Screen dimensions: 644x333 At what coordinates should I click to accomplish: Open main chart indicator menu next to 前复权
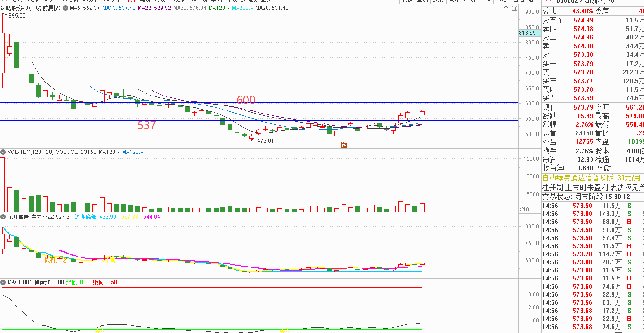click(x=66, y=8)
